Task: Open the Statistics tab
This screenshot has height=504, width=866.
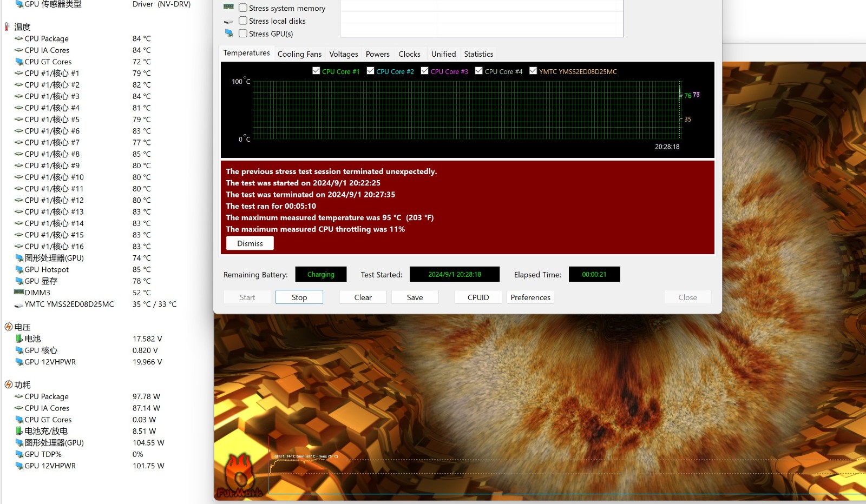Action: [478, 54]
